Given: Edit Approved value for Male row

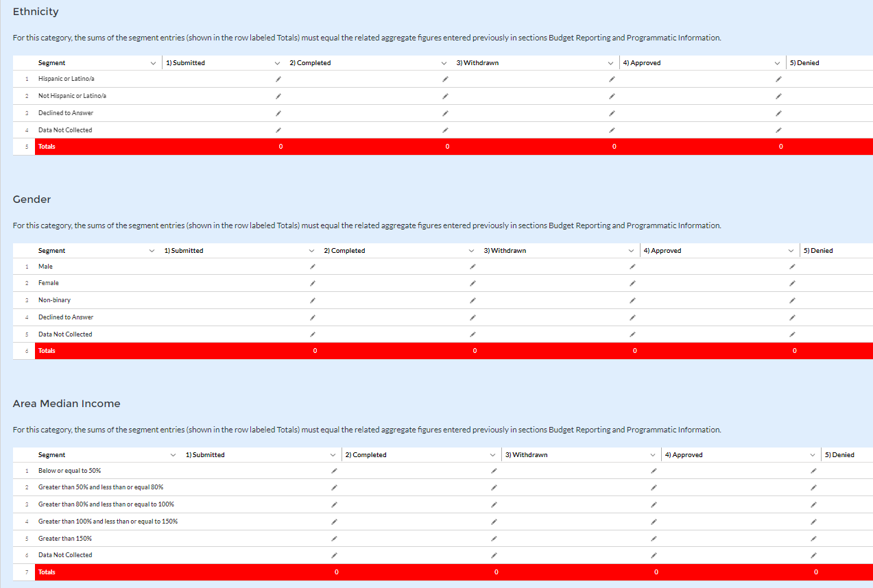Looking at the screenshot, I should (x=792, y=267).
